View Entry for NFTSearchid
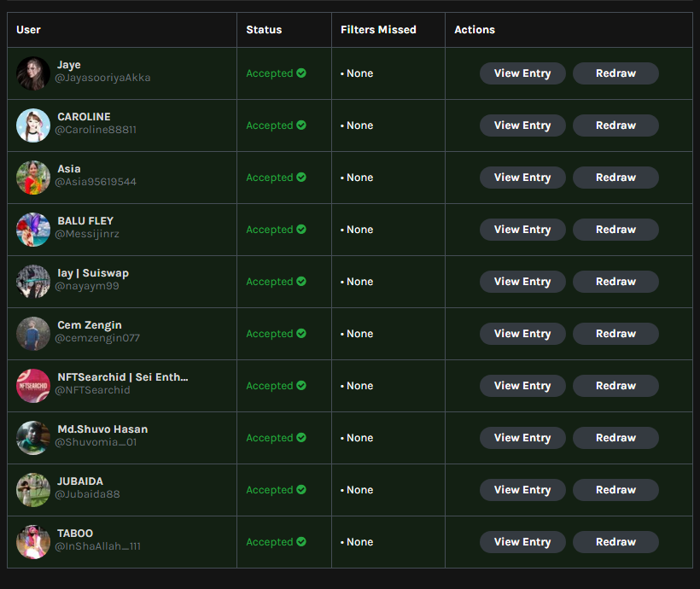700x589 pixels. (522, 386)
